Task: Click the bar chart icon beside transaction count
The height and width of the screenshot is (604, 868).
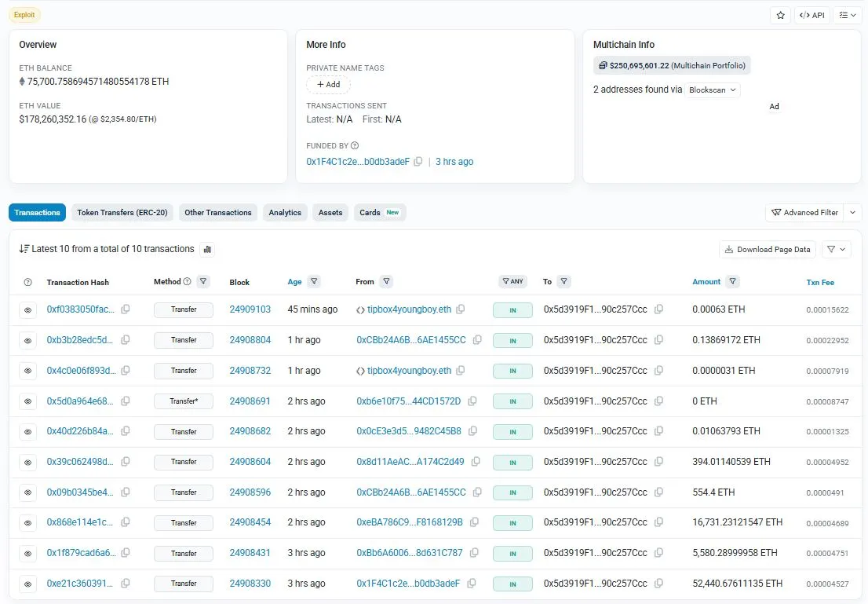Action: pyautogui.click(x=206, y=248)
